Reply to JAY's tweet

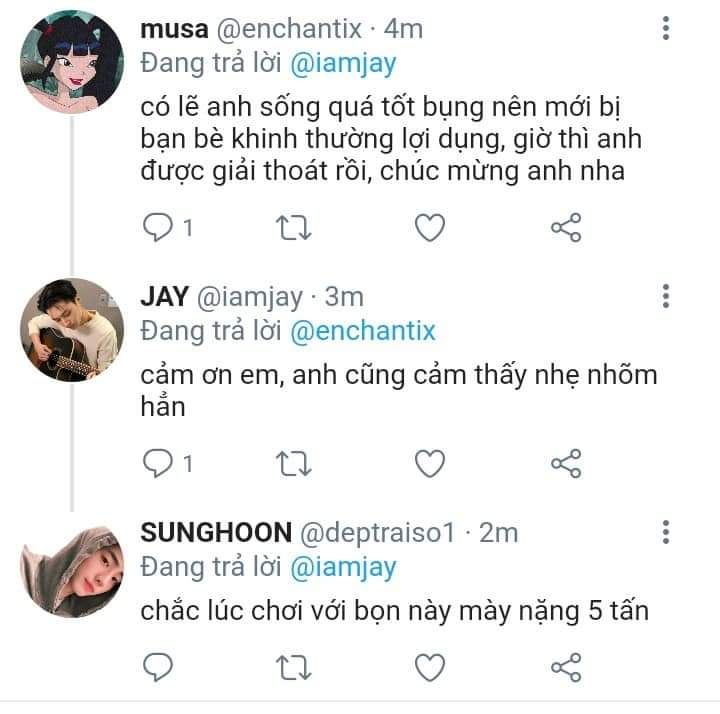click(158, 463)
